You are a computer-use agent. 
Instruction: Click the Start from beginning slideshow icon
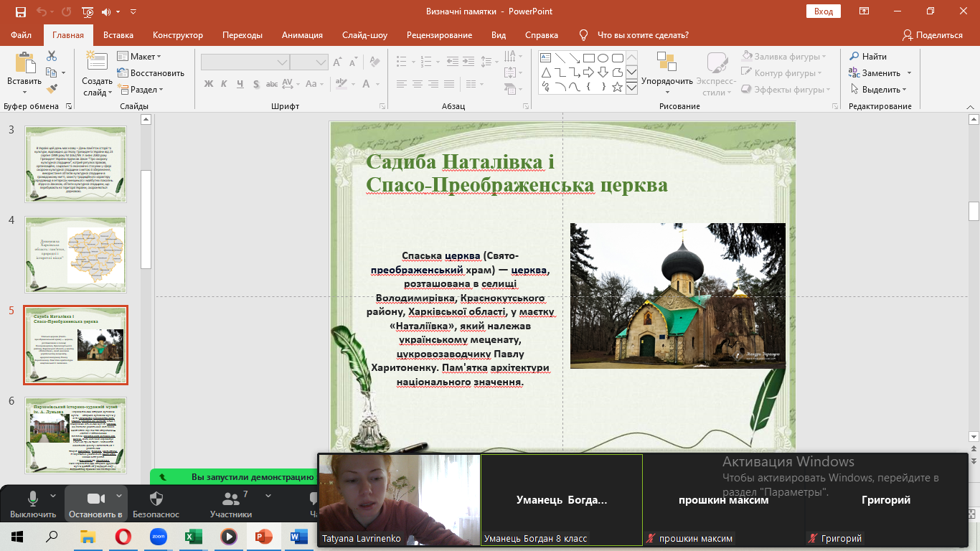pos(88,11)
